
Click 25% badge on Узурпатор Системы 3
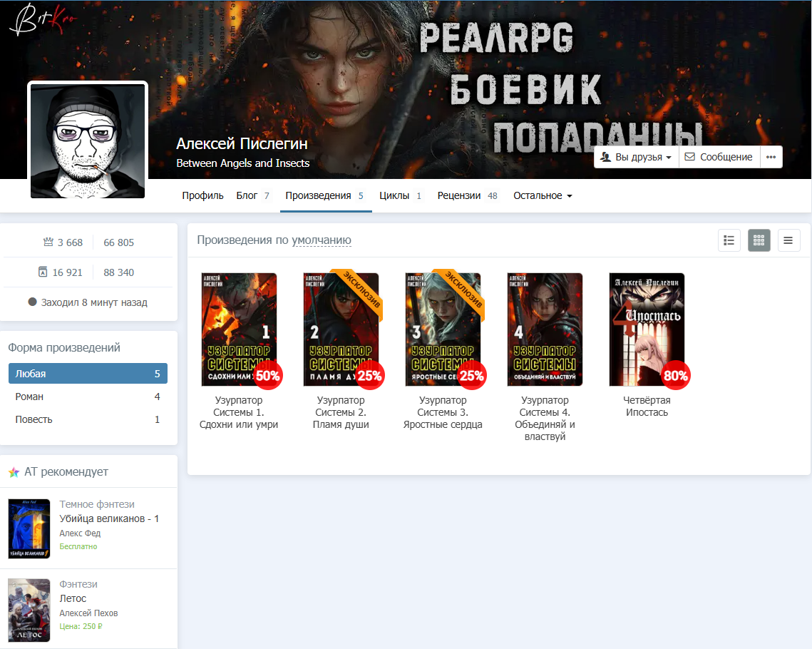(x=472, y=376)
